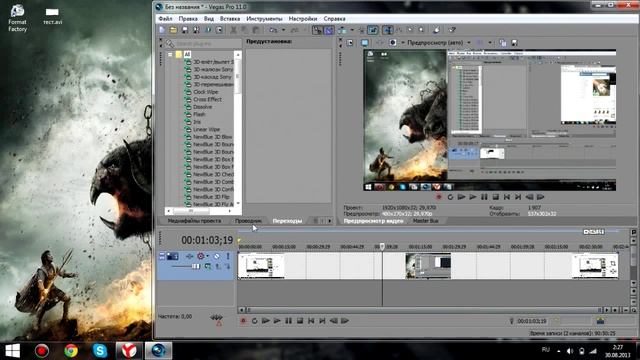This screenshot has width=640, height=360.
Task: Select the Clock Wipe transition
Action: point(206,92)
